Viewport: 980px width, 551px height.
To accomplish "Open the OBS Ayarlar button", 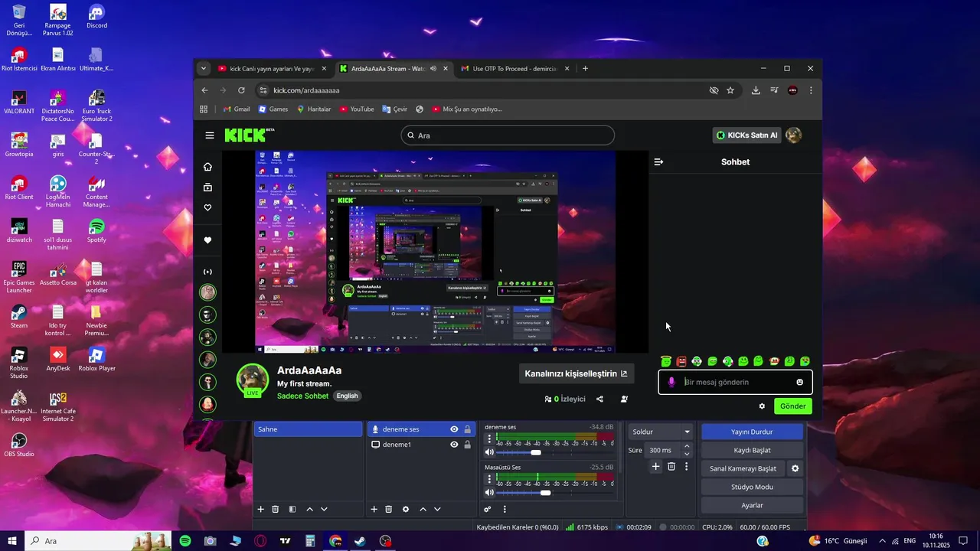I will [x=752, y=505].
